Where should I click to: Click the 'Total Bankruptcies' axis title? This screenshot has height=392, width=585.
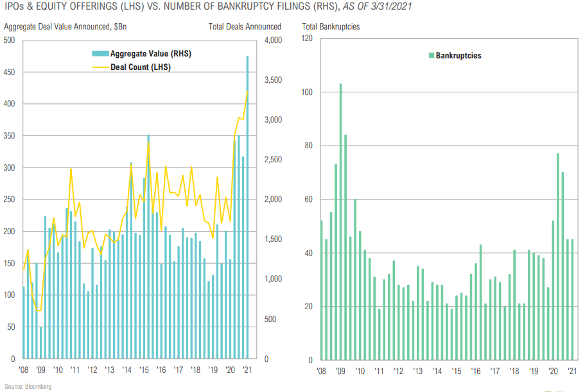(331, 27)
